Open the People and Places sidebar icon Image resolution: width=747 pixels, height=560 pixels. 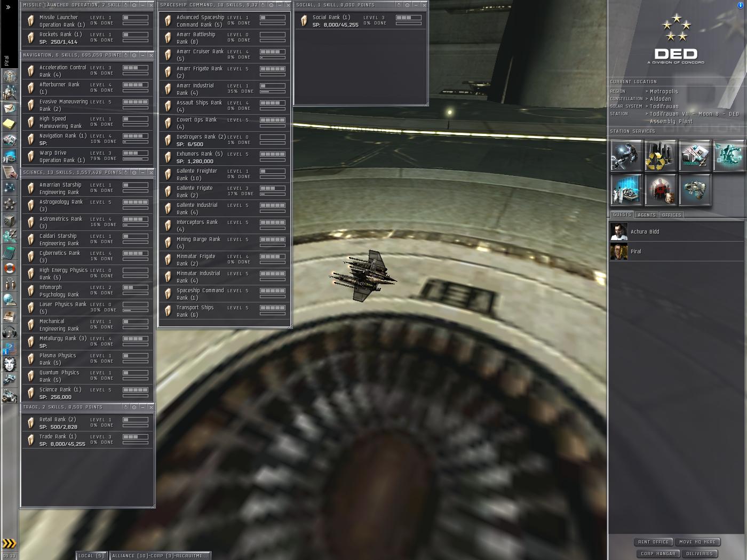point(10,93)
